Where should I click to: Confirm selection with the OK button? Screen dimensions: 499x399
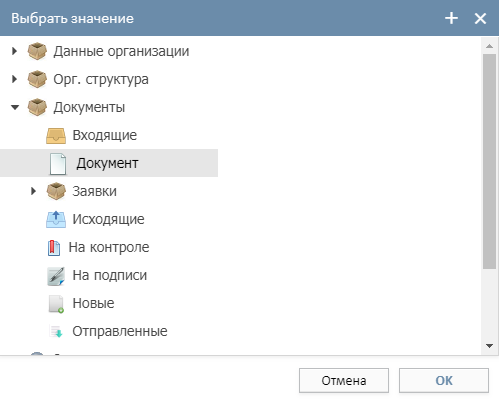(x=444, y=380)
